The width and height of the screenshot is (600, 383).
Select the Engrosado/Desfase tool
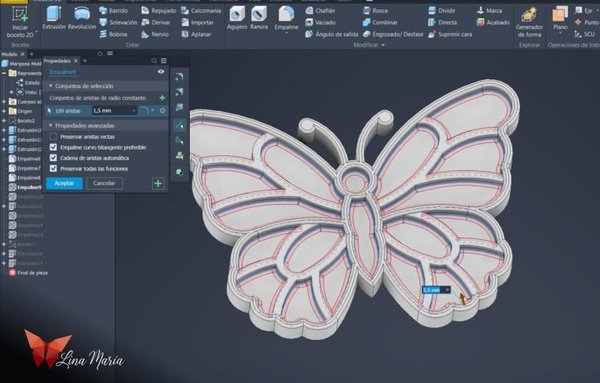[393, 34]
